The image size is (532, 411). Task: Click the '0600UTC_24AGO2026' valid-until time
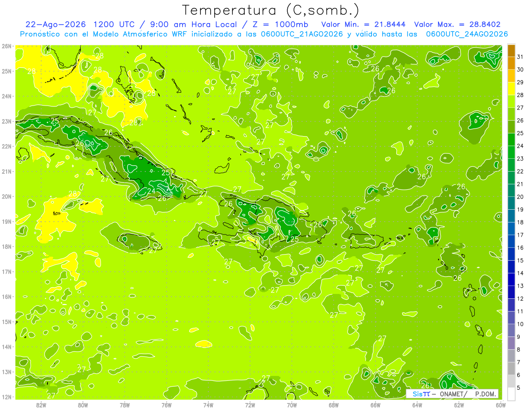pos(467,34)
